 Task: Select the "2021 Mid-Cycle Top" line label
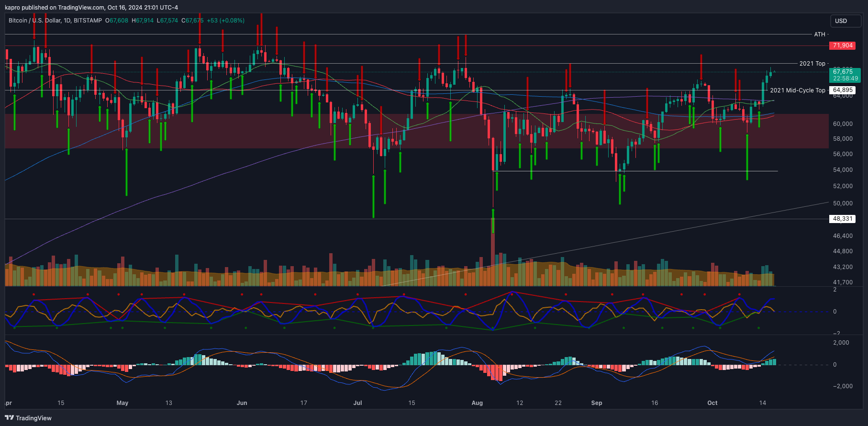798,90
